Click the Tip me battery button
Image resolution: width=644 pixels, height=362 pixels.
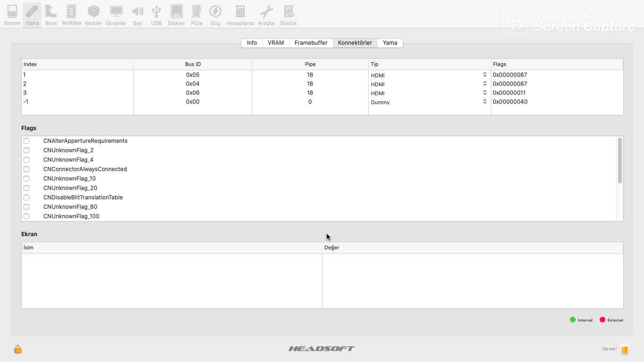point(625,349)
